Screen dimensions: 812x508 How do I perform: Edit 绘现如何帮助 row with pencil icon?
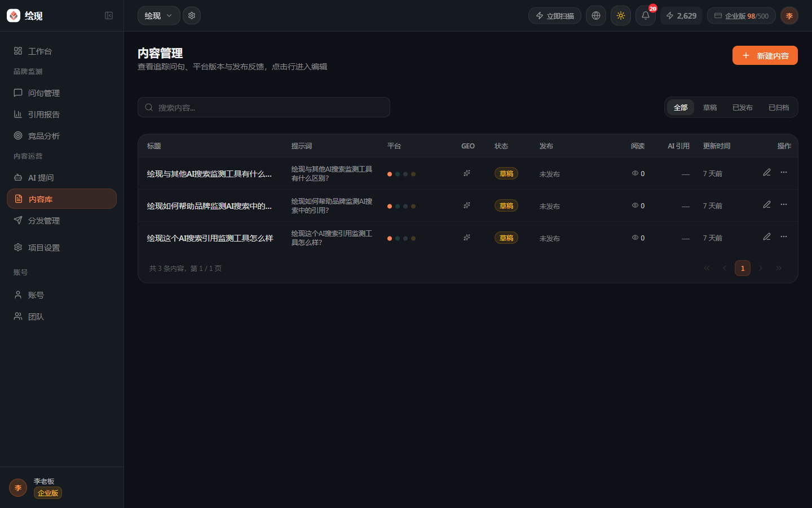pos(767,204)
